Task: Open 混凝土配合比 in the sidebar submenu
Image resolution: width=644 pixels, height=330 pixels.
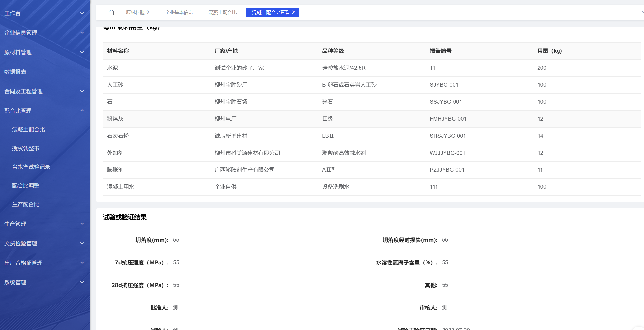Action: point(28,130)
